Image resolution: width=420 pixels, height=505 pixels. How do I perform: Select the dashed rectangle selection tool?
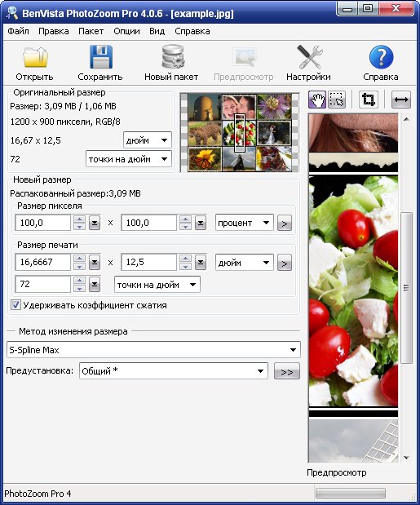tap(336, 100)
